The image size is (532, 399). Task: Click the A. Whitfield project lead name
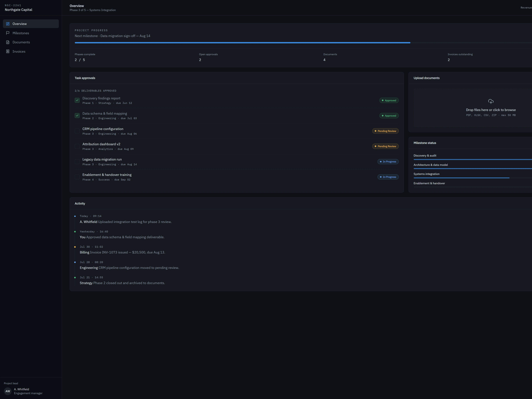pos(21,389)
